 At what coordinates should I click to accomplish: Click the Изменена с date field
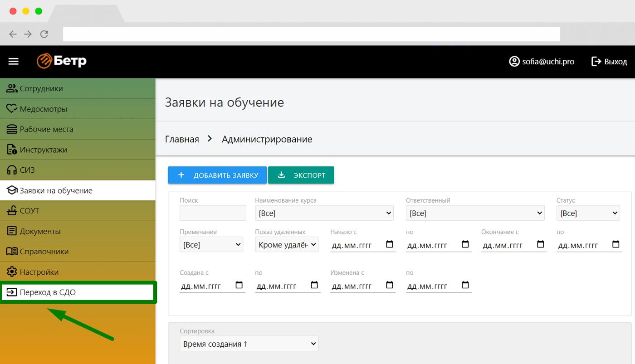(x=363, y=286)
